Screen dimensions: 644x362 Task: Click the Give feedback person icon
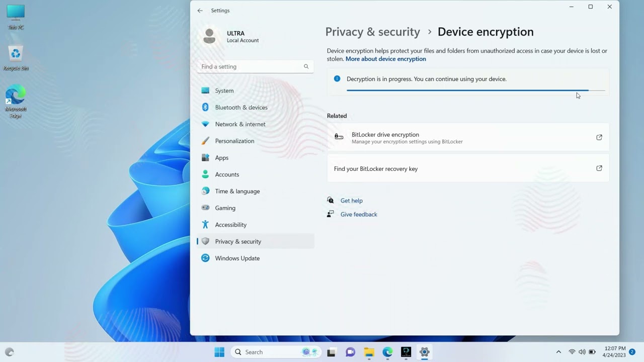330,214
